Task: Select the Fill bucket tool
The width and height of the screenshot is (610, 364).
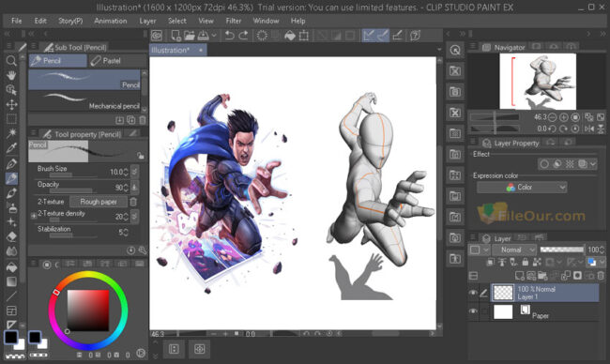Action: (x=11, y=266)
